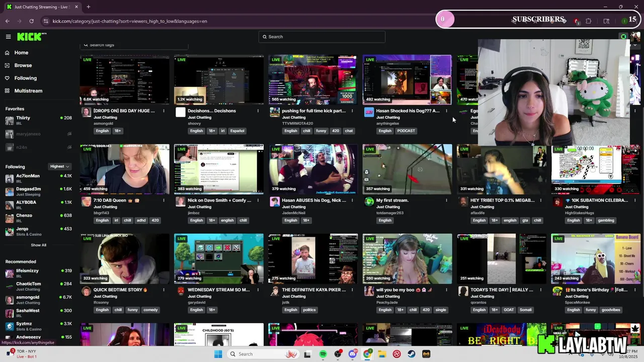Toggle the sidebar with the hamburger menu icon

click(x=8, y=37)
